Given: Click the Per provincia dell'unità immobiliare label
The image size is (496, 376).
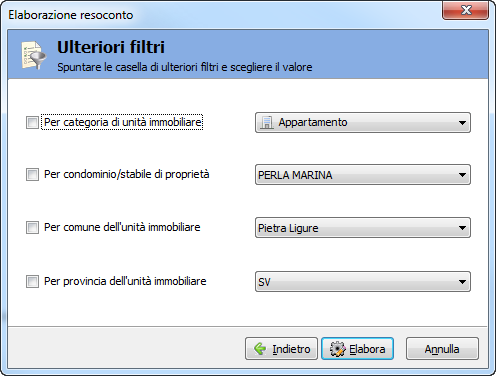Looking at the screenshot, I should click(125, 281).
